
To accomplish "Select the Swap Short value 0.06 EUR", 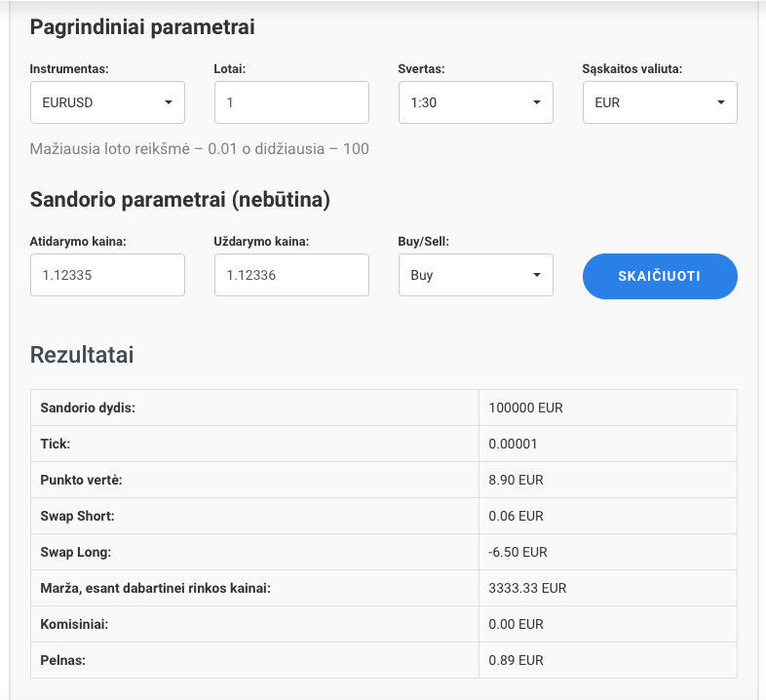I will pyautogui.click(x=516, y=516).
